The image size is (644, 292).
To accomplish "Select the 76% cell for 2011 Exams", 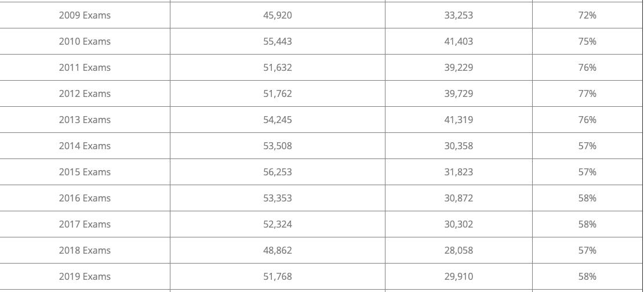I will 587,67.
